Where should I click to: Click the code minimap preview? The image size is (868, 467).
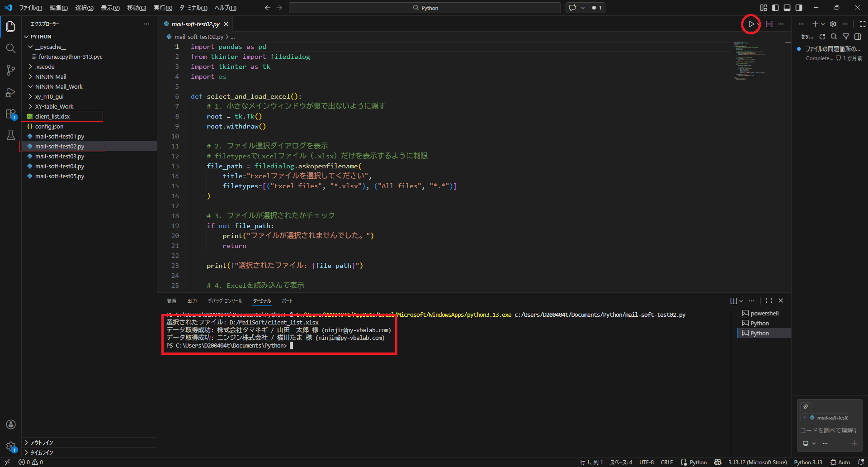(749, 61)
